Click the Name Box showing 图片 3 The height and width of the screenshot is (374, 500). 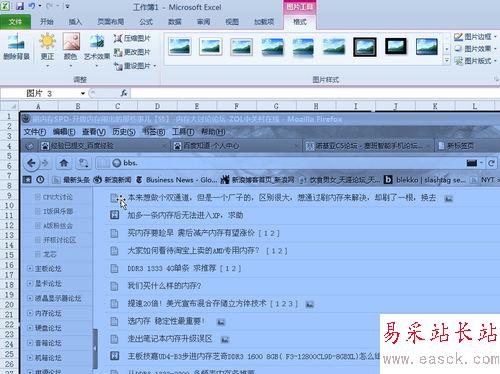click(x=40, y=93)
